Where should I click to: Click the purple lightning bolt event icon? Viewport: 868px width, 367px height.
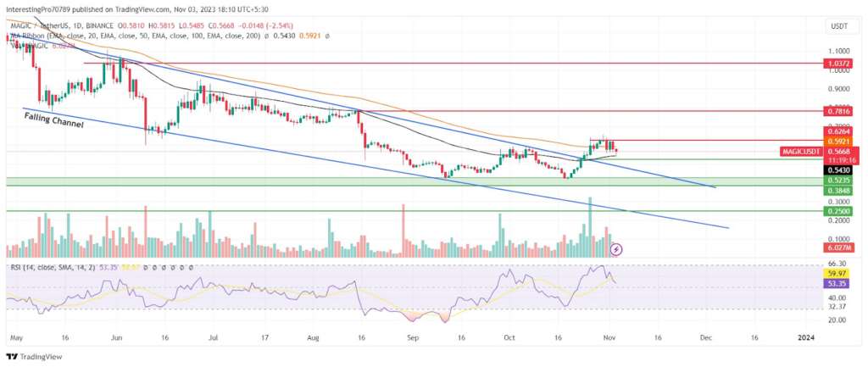[x=618, y=249]
